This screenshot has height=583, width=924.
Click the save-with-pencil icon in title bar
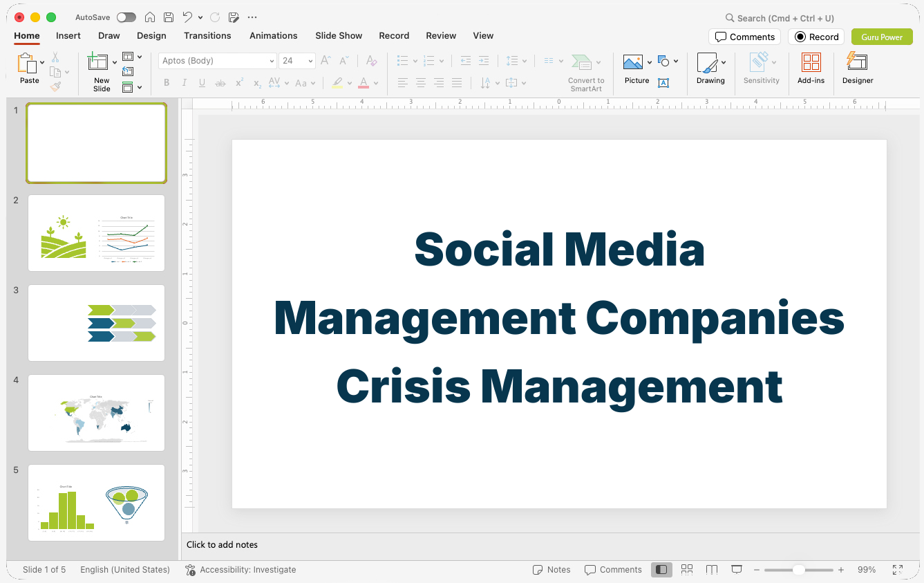(234, 17)
